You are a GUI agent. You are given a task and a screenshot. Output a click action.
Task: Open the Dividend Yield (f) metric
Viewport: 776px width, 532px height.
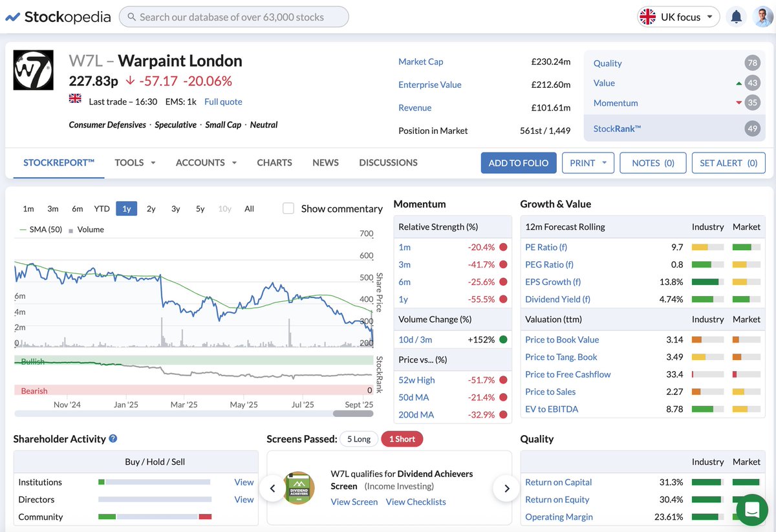tap(557, 299)
